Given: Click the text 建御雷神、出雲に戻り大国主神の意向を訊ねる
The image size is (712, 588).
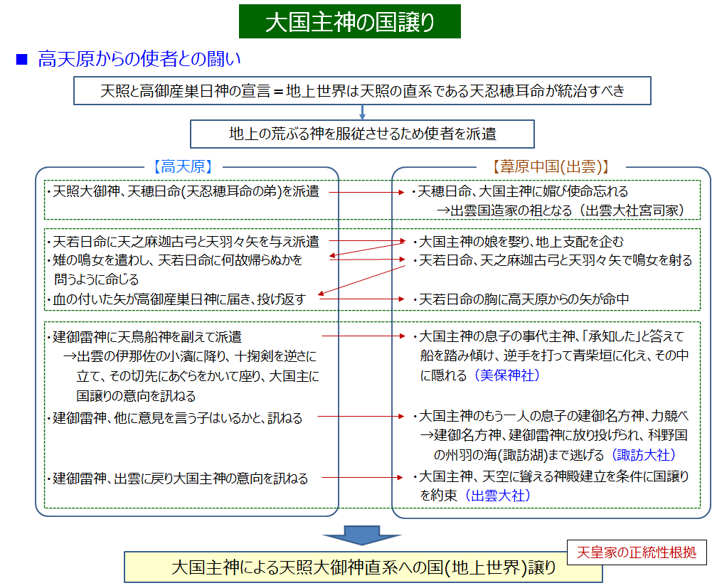Looking at the screenshot, I should pos(181,479).
